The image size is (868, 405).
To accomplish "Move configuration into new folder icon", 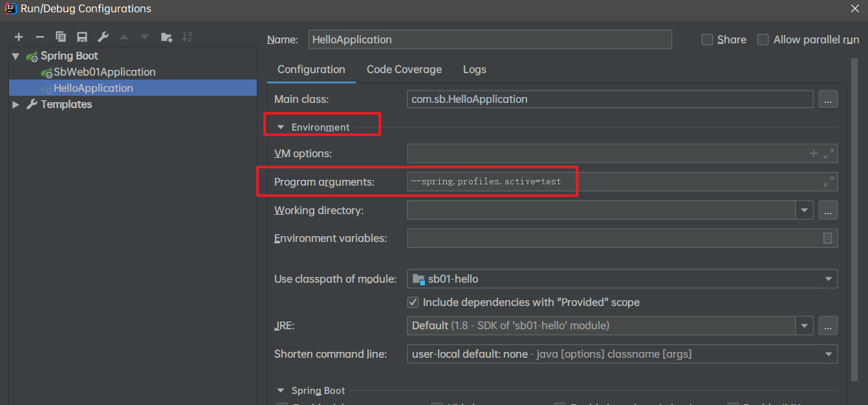I will 166,37.
